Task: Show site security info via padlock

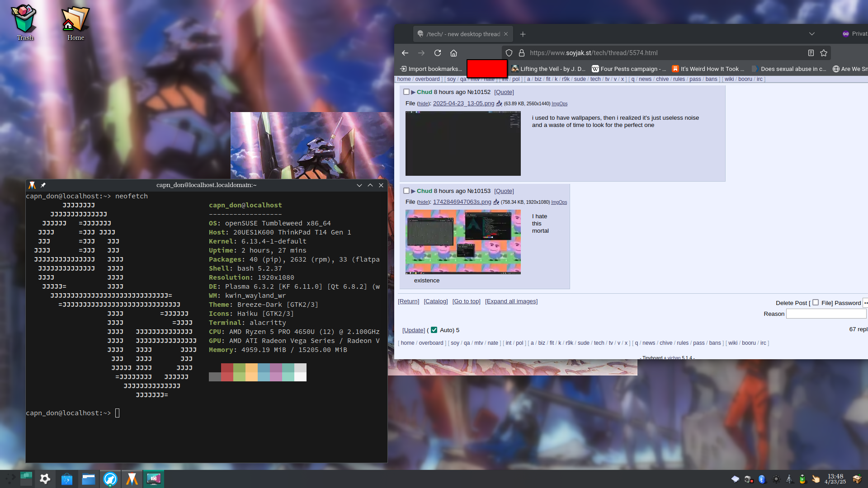Action: point(522,53)
